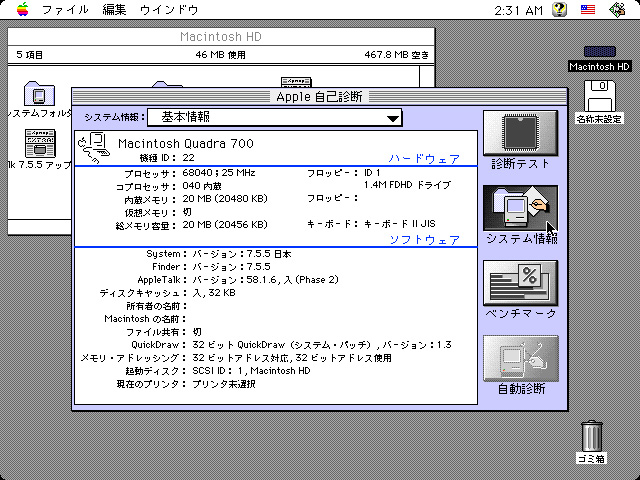Viewport: 640px width, 480px height.
Task: Select the システム情報 icon button
Action: coord(520,208)
